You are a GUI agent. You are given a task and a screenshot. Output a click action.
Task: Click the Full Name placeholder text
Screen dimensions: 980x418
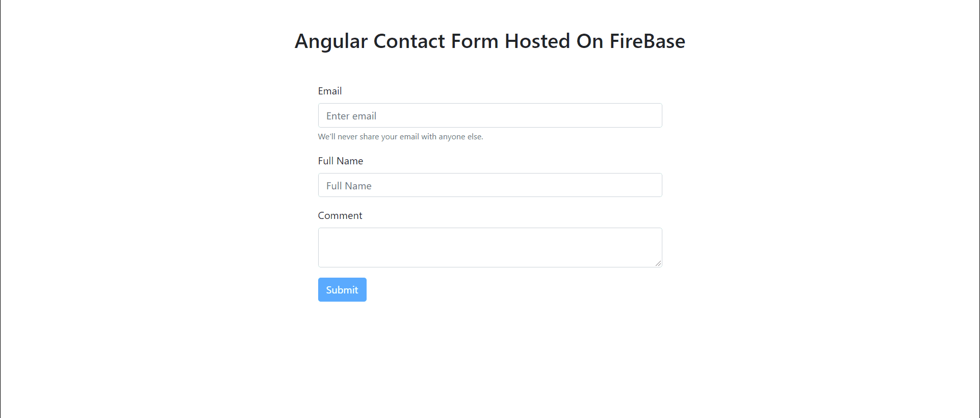click(349, 185)
